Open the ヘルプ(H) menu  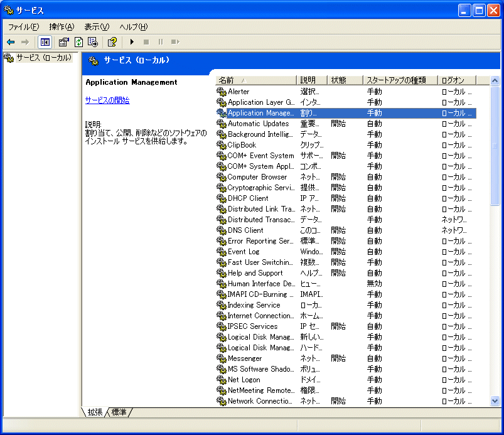[134, 27]
